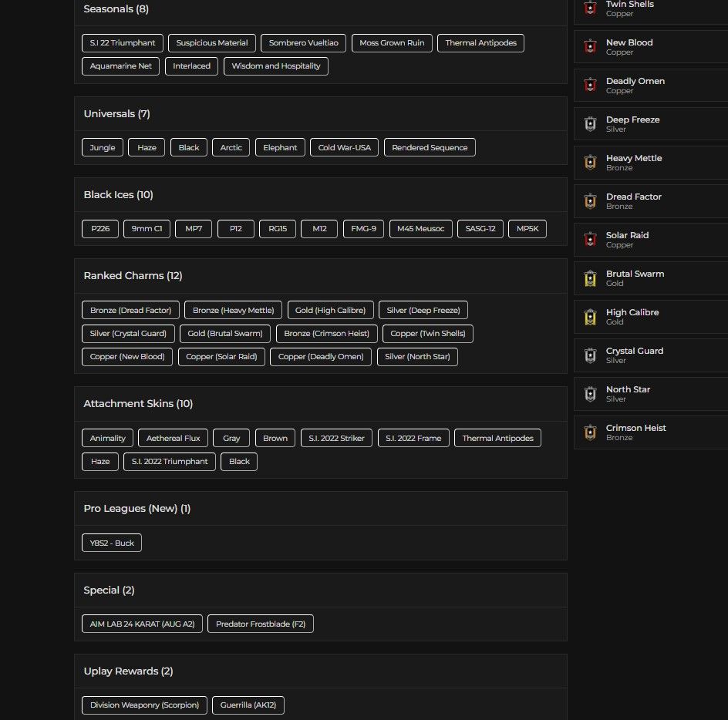Screen dimensions: 728x720
Task: Choose the S.I. 2022 Striker tag
Action: click(336, 438)
